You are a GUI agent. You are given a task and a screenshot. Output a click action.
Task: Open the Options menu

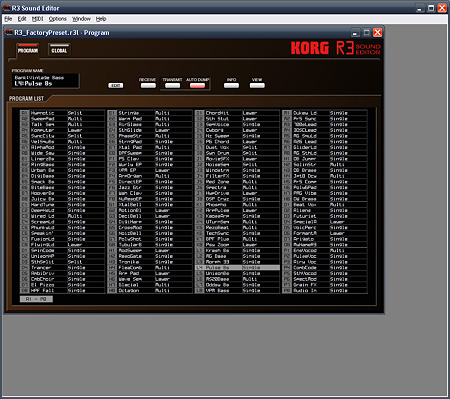[x=58, y=19]
